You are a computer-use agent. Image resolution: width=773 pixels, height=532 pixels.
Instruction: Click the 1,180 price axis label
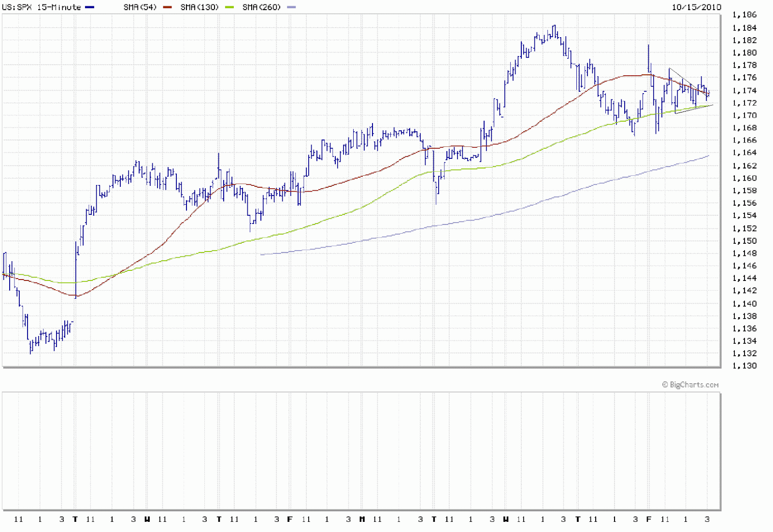click(x=744, y=53)
